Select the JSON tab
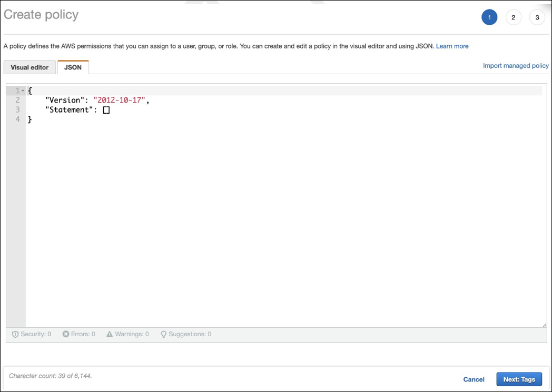Screen dimensions: 552x392 (x=73, y=67)
